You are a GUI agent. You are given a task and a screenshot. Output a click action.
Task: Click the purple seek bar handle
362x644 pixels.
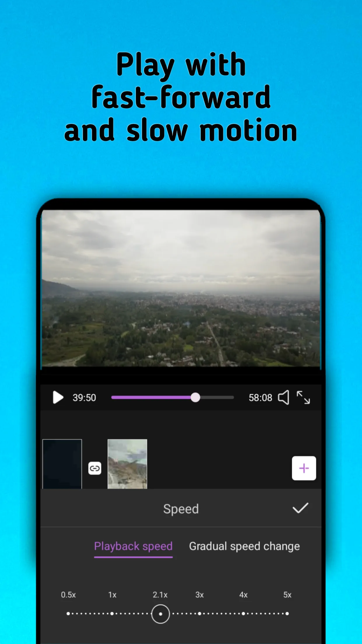pyautogui.click(x=195, y=397)
